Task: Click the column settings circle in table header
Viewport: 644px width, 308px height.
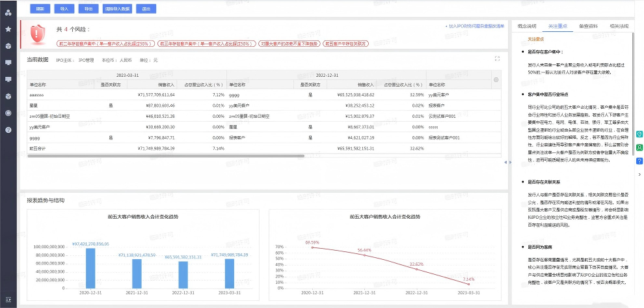Action: pos(496,79)
